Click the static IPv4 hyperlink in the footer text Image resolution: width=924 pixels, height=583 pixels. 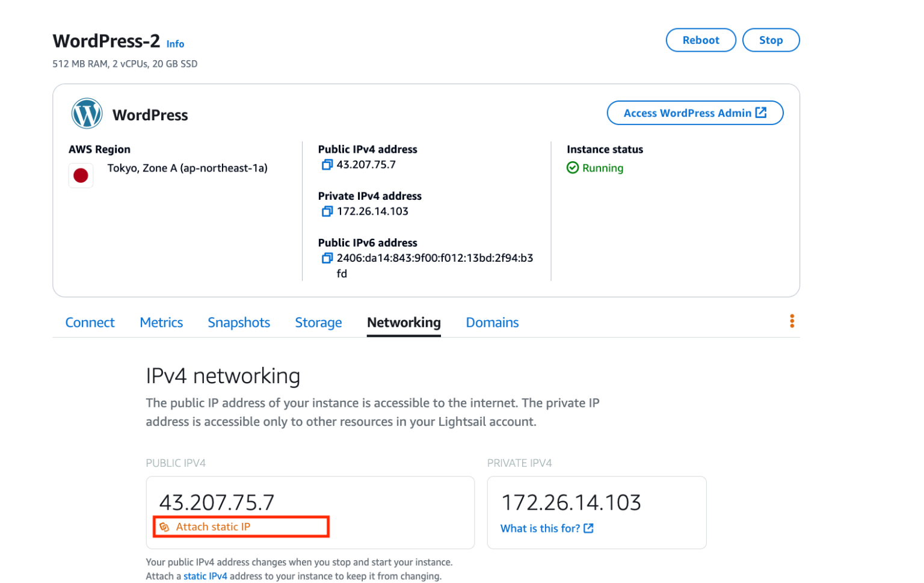pos(206,576)
